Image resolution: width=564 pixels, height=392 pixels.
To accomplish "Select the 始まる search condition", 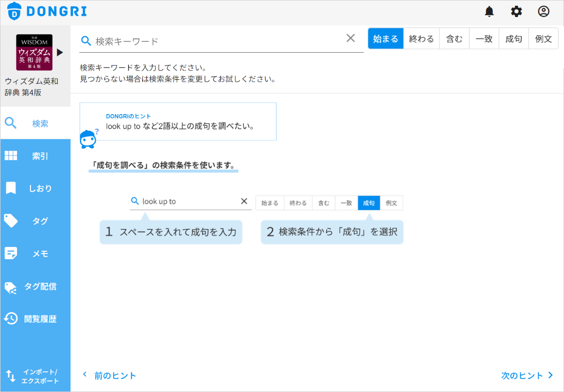I will [386, 39].
